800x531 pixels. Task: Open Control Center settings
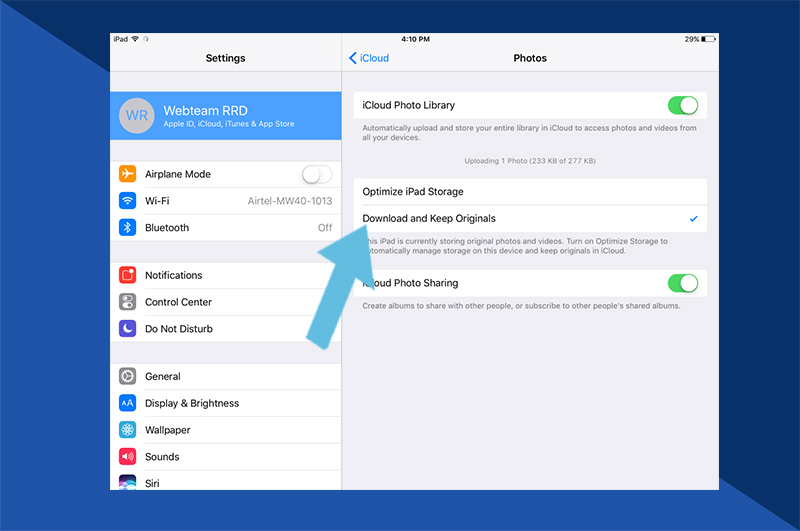226,302
